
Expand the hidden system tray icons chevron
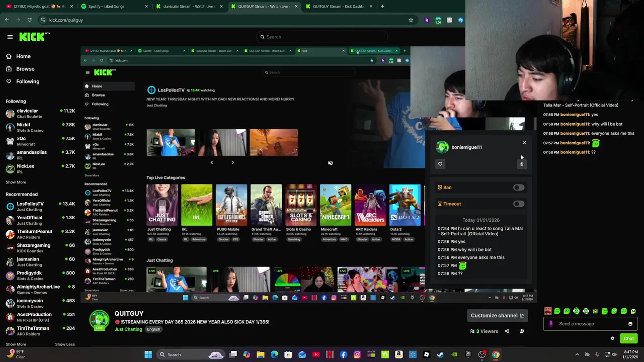[577, 354]
